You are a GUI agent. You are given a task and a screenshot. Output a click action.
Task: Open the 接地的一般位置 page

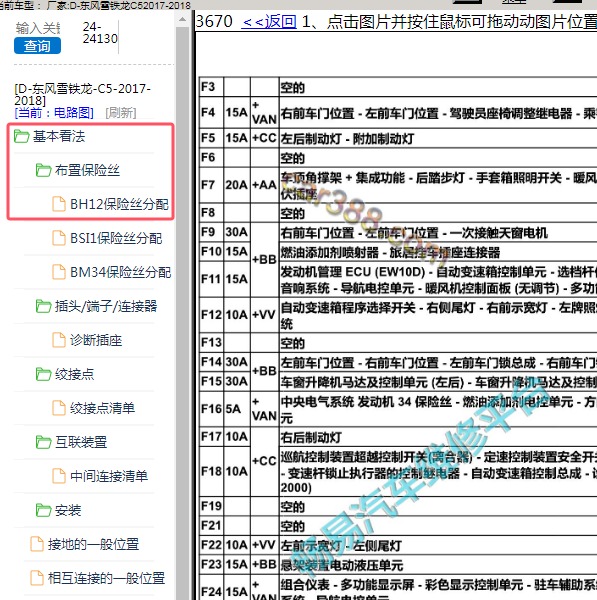pyautogui.click(x=93, y=545)
